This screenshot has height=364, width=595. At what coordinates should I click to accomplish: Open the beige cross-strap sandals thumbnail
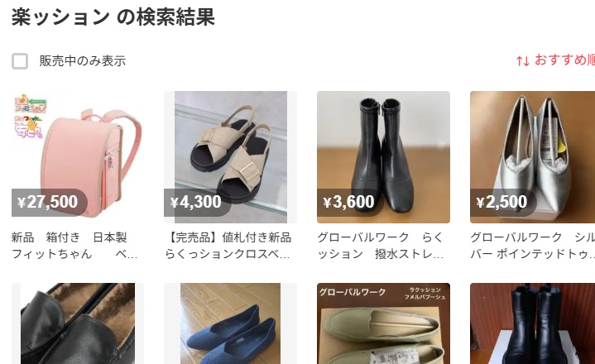click(x=230, y=157)
